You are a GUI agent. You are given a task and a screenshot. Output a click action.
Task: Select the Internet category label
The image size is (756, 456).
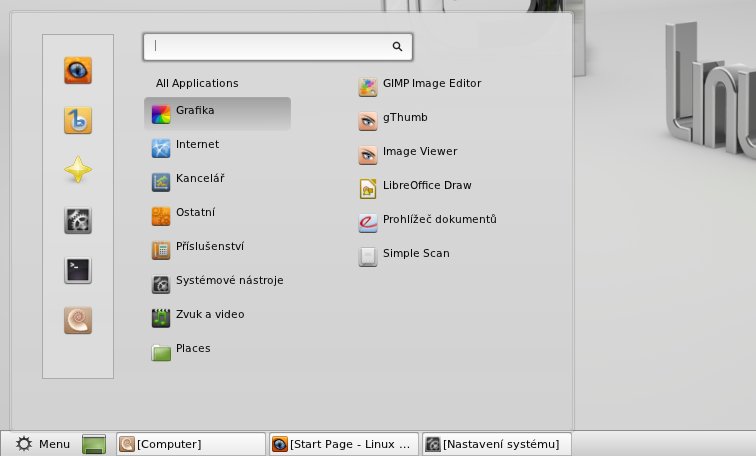pyautogui.click(x=197, y=144)
